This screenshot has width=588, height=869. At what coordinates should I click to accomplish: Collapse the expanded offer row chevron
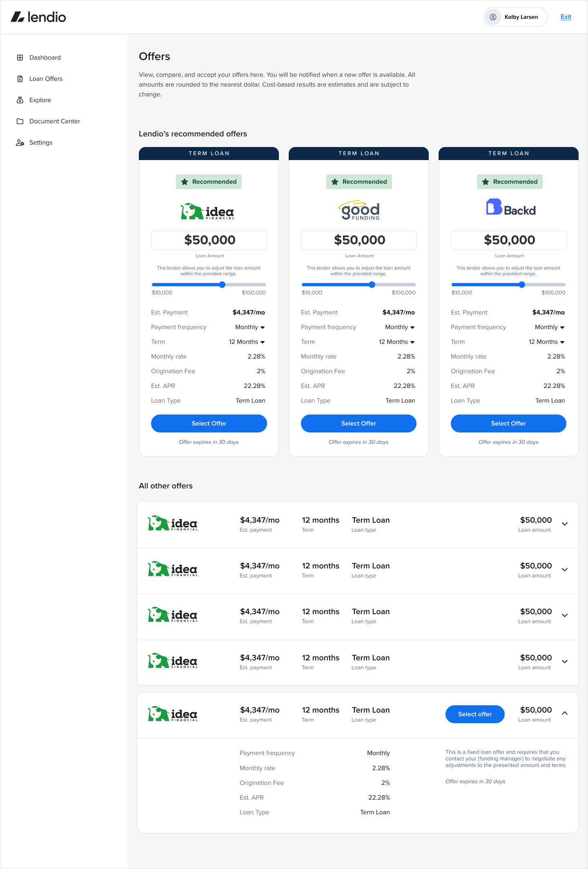pyautogui.click(x=565, y=713)
